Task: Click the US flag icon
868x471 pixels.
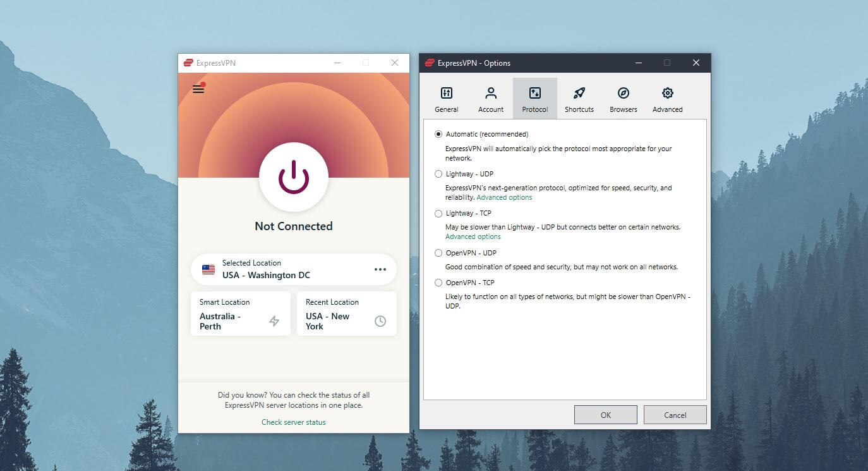Action: 208,269
